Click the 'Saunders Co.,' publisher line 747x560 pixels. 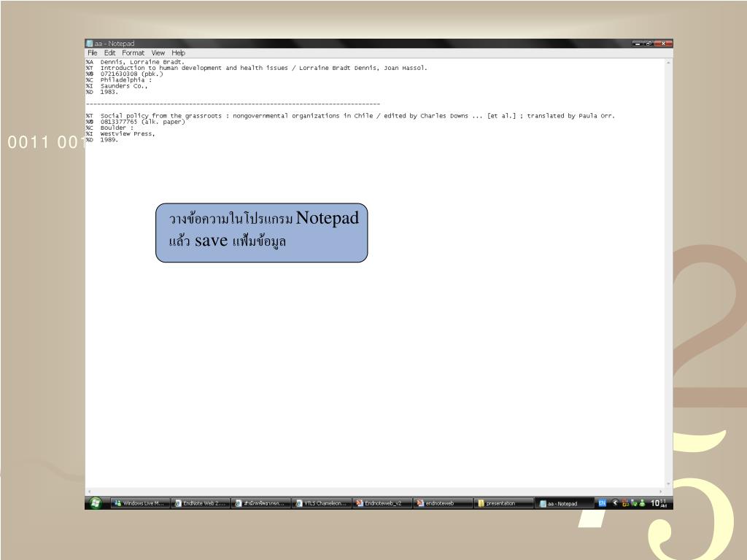pyautogui.click(x=124, y=86)
